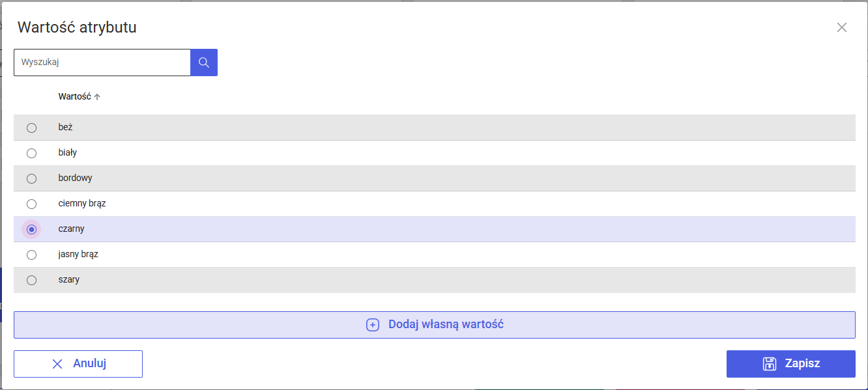The height and width of the screenshot is (390, 868).
Task: Sort by the Wartość column header
Action: pos(74,97)
